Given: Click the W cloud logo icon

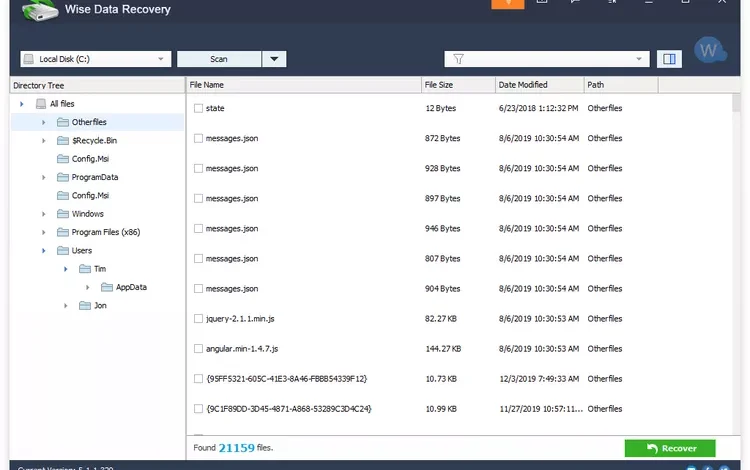Looking at the screenshot, I should [710, 51].
